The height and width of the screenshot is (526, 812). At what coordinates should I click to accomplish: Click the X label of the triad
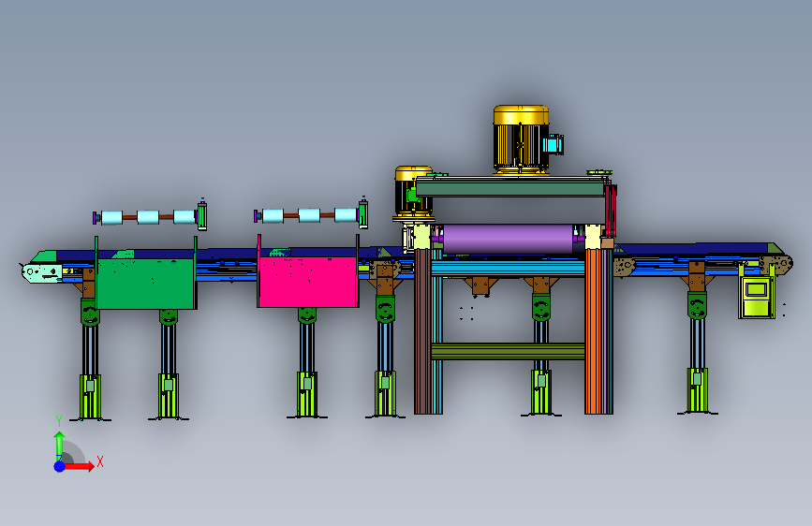point(100,461)
